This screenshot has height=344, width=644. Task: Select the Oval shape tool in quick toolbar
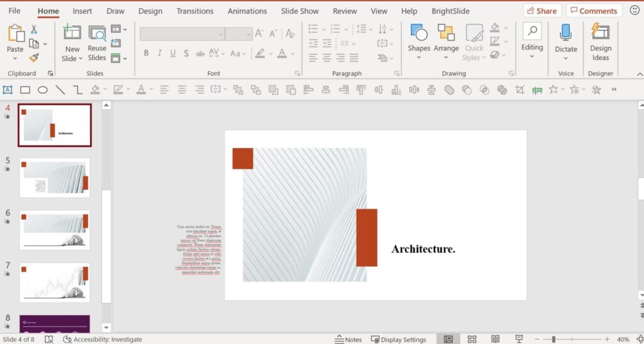coord(43,89)
